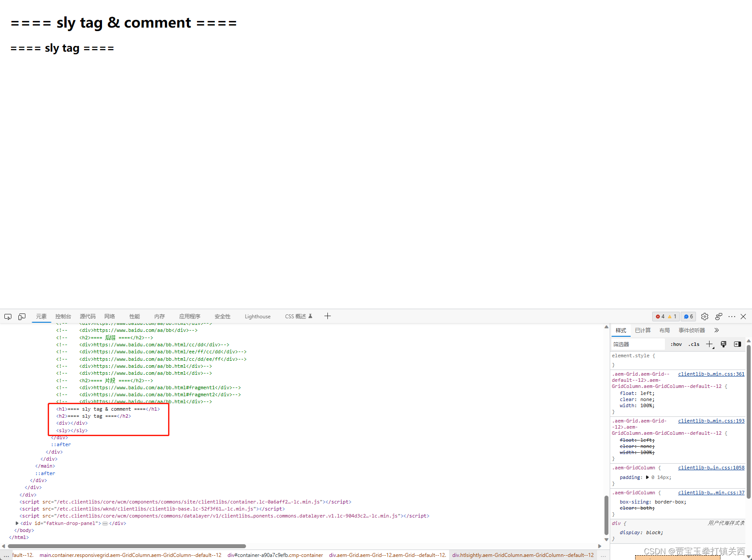Toggle the computed styles sidebar icon

coord(738,345)
